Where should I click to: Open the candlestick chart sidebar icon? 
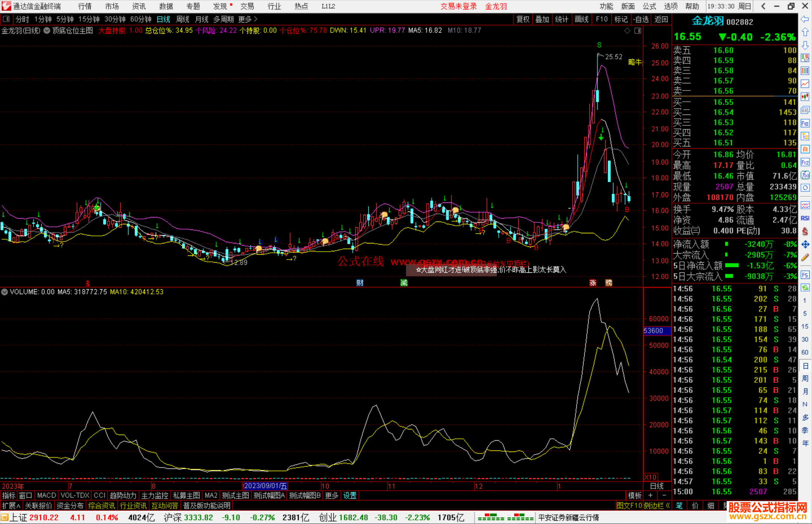click(x=805, y=97)
